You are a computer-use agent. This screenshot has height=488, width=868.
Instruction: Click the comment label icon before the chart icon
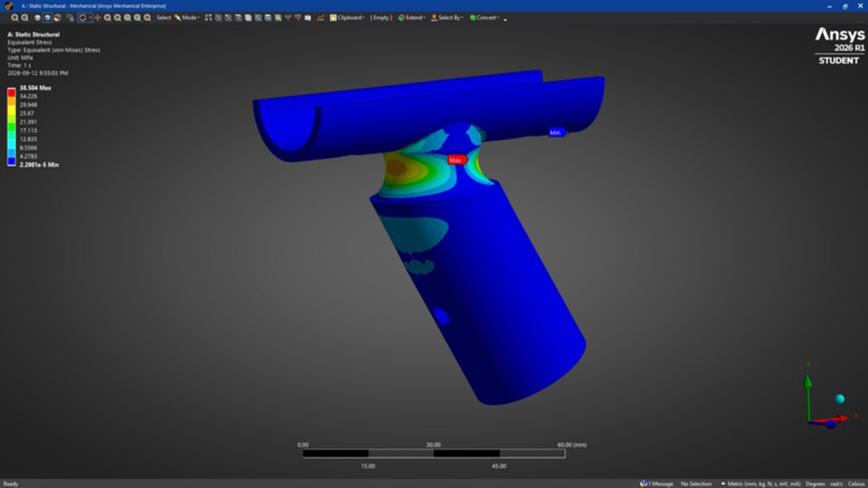[308, 18]
